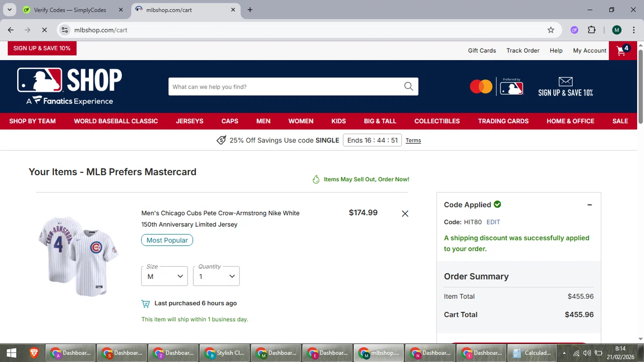Image resolution: width=644 pixels, height=362 pixels.
Task: Click the volume speaker tray icon
Action: [587, 353]
